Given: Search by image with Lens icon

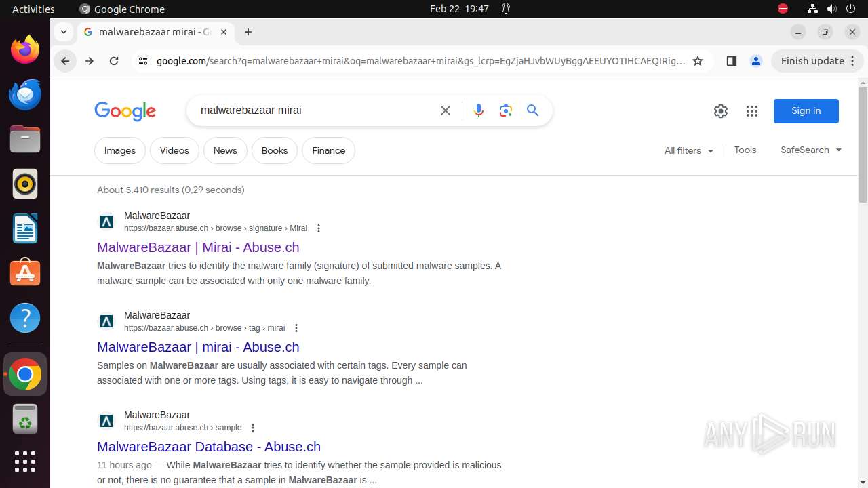Looking at the screenshot, I should (506, 110).
